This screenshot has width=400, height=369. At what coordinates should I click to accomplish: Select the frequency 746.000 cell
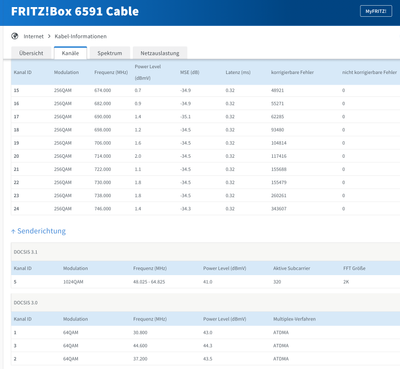(x=103, y=209)
